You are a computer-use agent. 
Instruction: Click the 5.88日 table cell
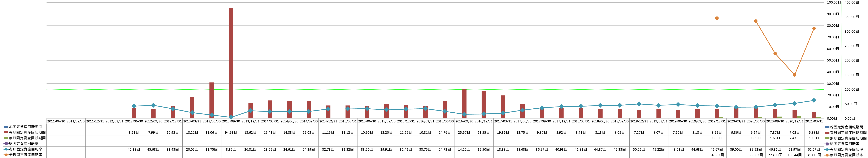point(814,132)
